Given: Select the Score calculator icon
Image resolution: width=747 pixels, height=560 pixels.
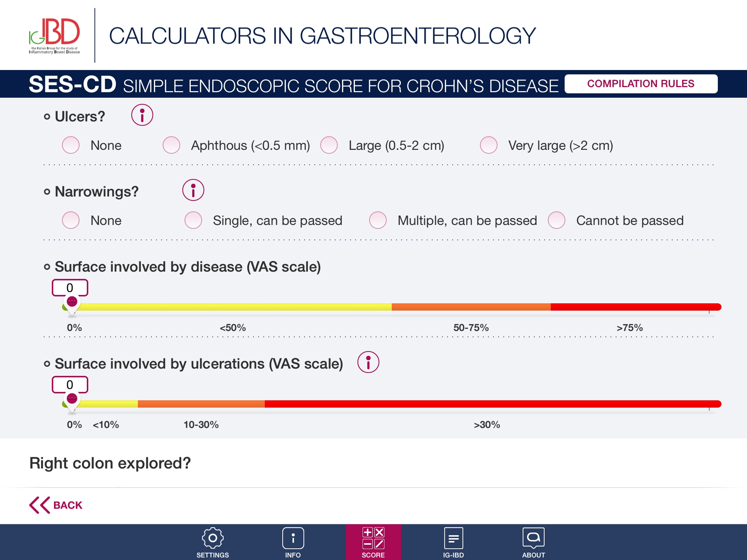Looking at the screenshot, I should [x=373, y=538].
